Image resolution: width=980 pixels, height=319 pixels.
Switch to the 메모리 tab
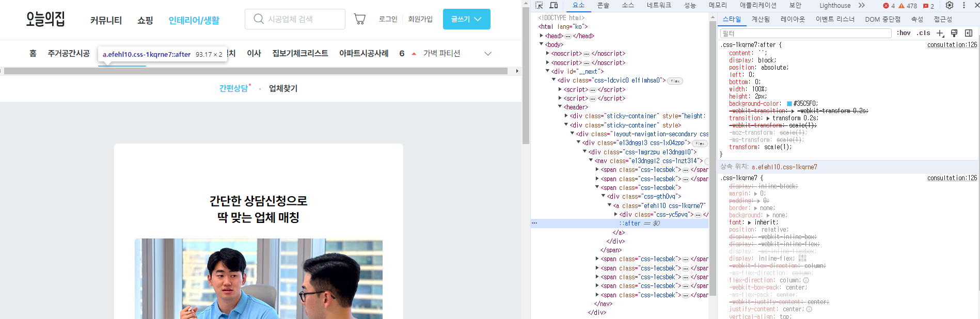point(718,5)
